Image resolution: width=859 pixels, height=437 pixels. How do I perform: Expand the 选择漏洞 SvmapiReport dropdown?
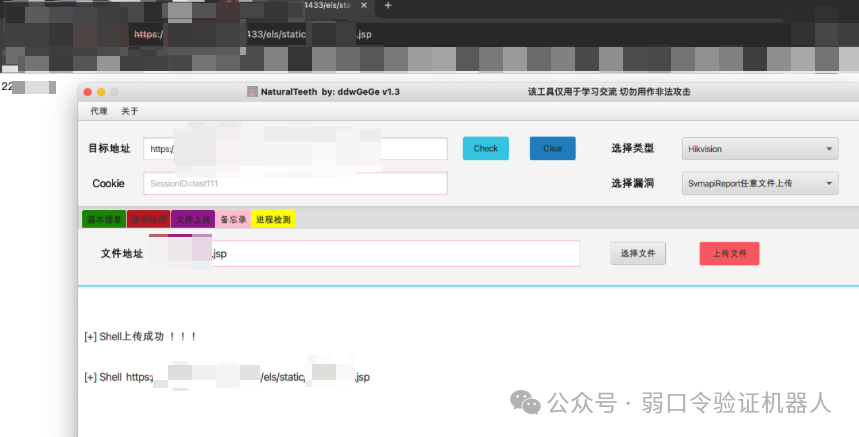coord(760,183)
